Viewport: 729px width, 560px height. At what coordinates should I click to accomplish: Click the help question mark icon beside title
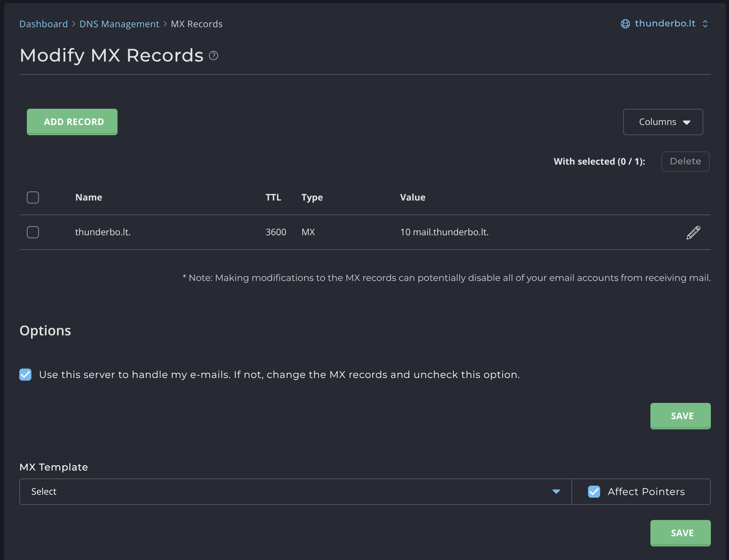coord(214,56)
